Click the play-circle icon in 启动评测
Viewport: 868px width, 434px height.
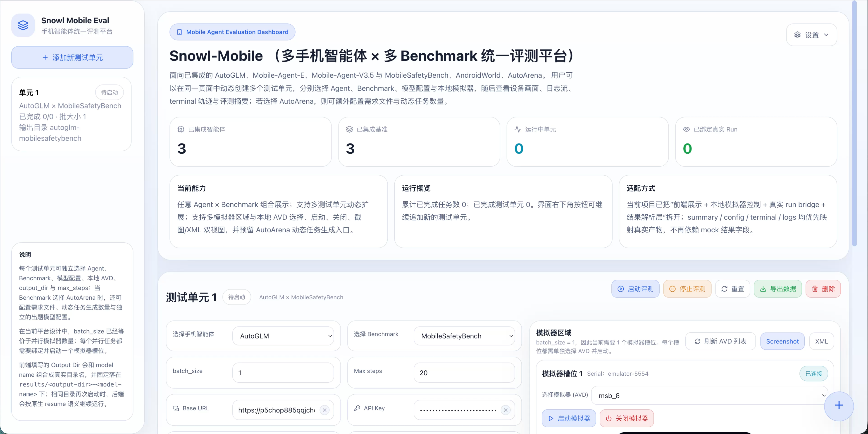[x=621, y=289]
